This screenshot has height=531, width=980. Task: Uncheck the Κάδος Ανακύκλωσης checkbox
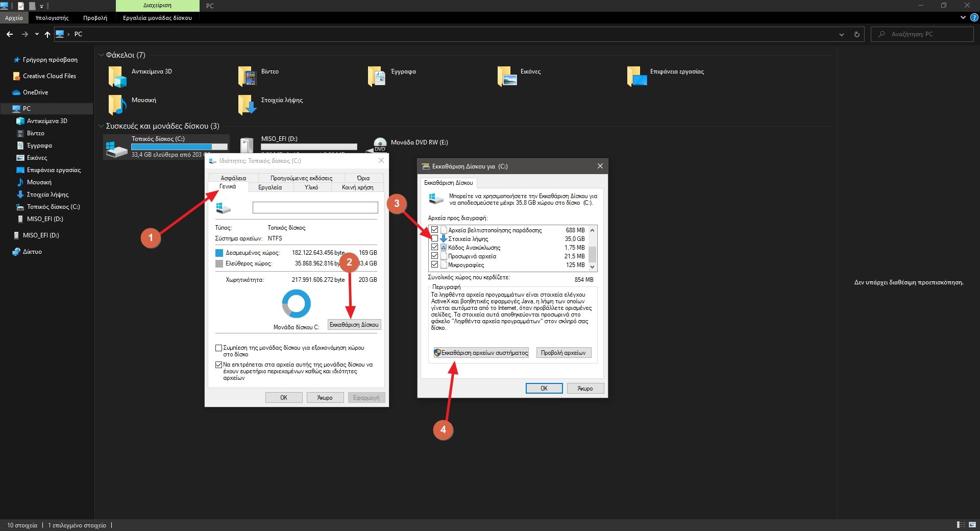434,248
